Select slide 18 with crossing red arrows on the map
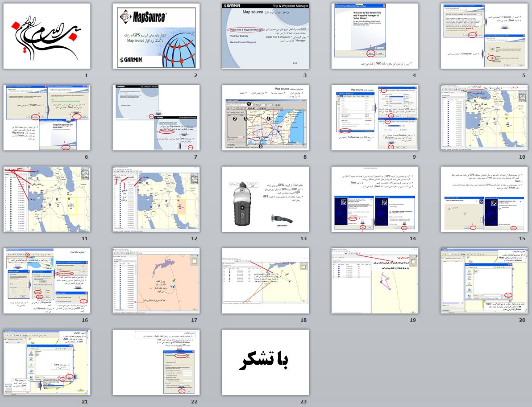The height and width of the screenshot is (407, 532). (x=265, y=280)
